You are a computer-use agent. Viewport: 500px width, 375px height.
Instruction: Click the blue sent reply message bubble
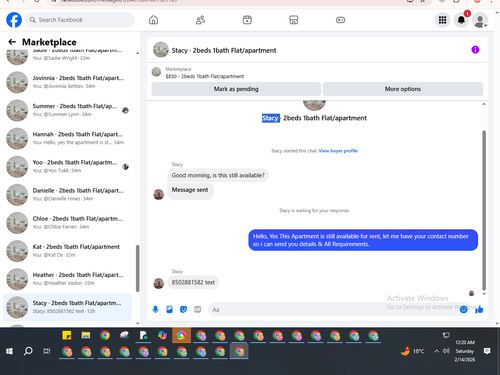tap(363, 240)
